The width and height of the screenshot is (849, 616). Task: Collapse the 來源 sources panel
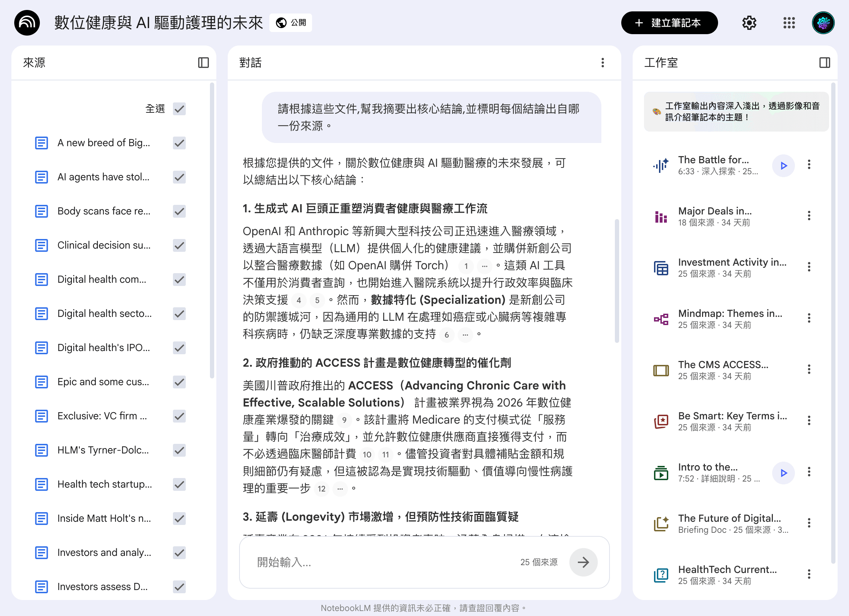tap(203, 63)
